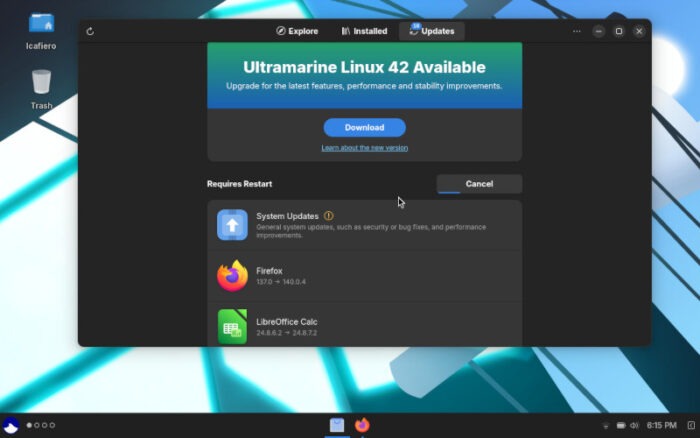Open the Ultramarine application menu in the panel
This screenshot has width=700, height=438.
(x=11, y=425)
